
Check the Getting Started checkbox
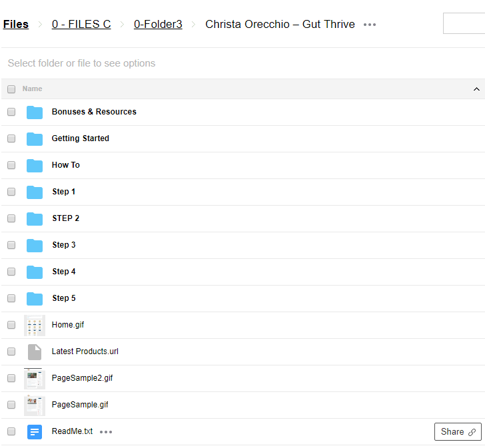(11, 138)
